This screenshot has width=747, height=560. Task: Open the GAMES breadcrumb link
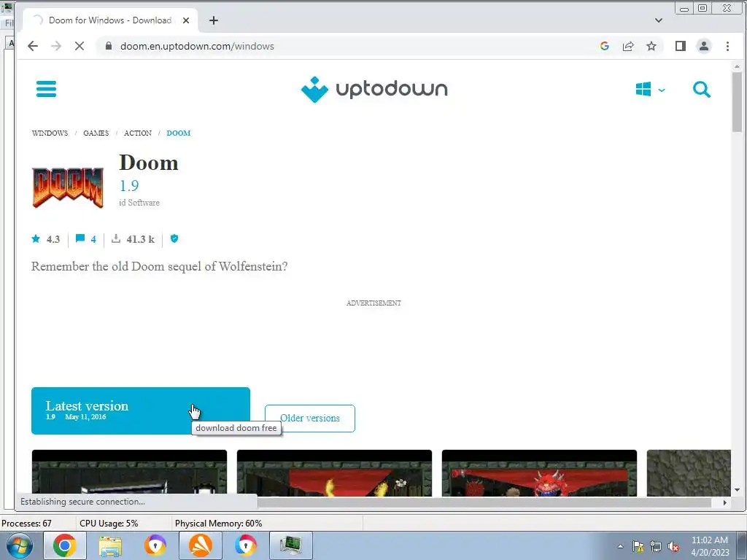(96, 133)
